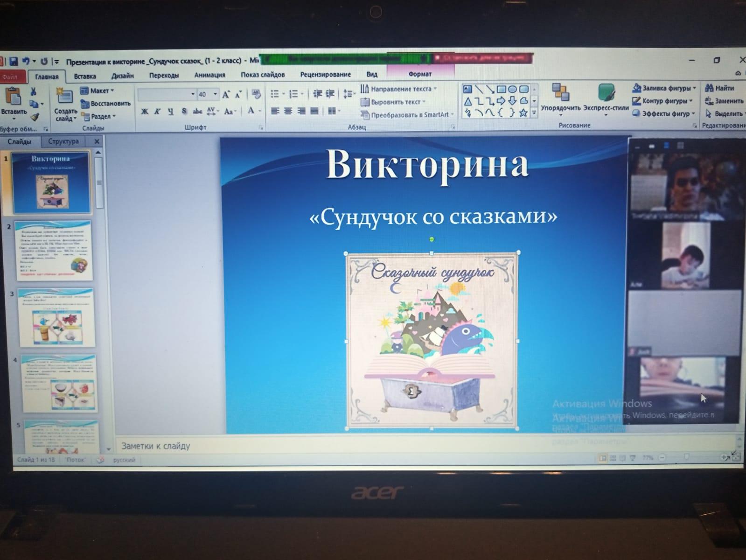Click the zoom slider in status bar
The height and width of the screenshot is (560, 746).
(686, 457)
